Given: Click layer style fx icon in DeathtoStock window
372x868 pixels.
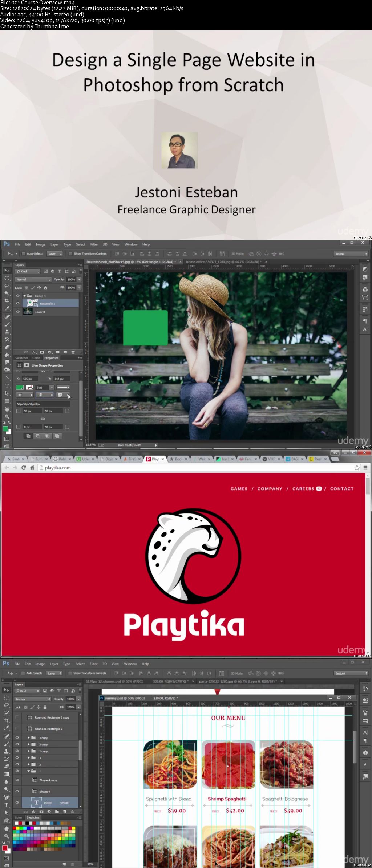Looking at the screenshot, I should pos(34,352).
